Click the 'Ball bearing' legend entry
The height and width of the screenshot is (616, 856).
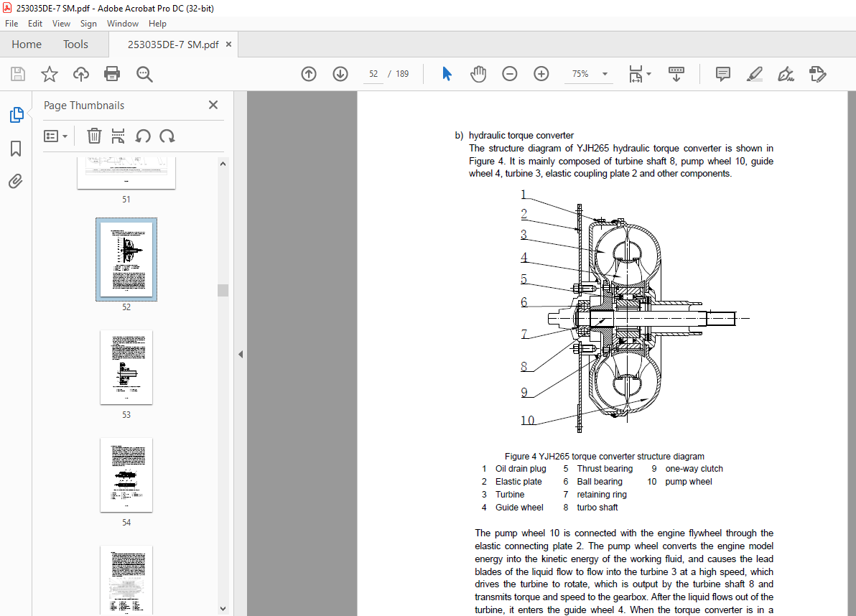[600, 482]
